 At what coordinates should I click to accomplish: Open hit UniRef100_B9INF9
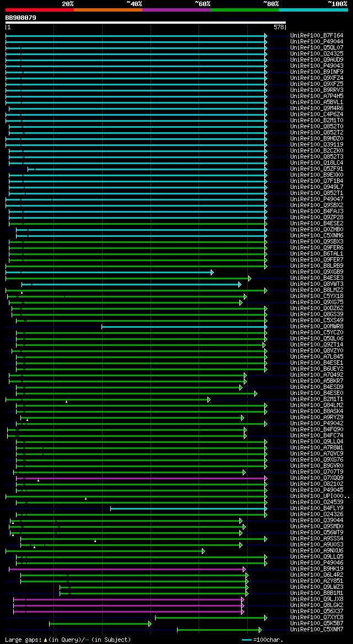point(317,72)
